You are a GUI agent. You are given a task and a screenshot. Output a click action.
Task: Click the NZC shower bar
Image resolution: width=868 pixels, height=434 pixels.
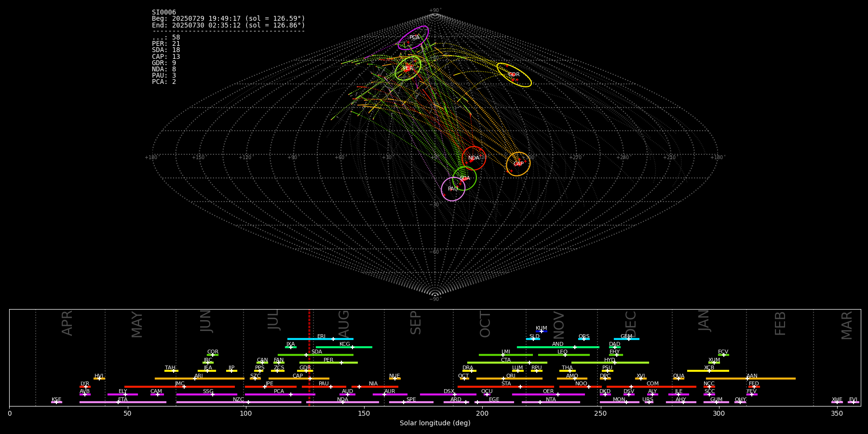239,402
